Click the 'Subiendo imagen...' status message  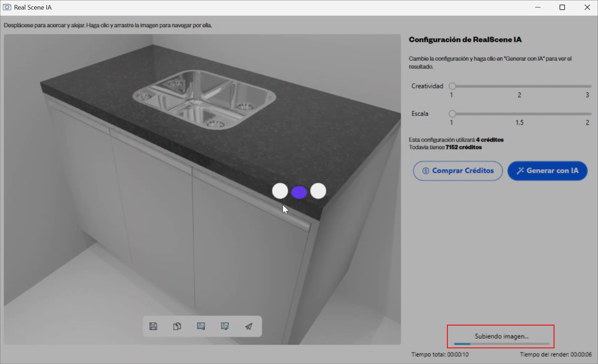(x=502, y=336)
